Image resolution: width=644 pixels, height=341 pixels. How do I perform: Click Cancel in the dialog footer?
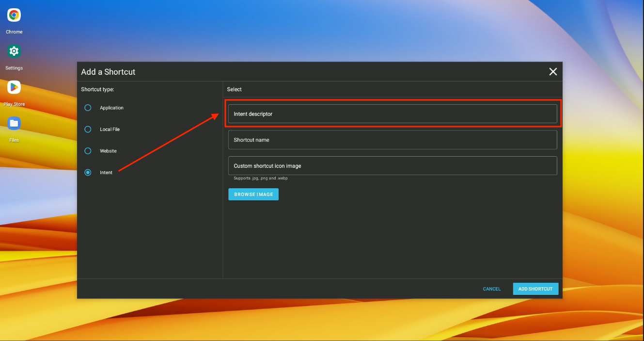[x=491, y=289]
